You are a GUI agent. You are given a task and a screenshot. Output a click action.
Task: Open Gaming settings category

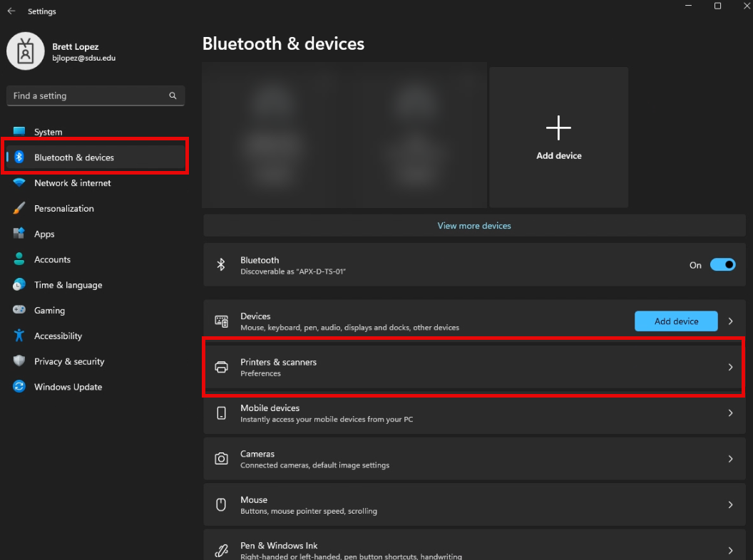(96, 310)
